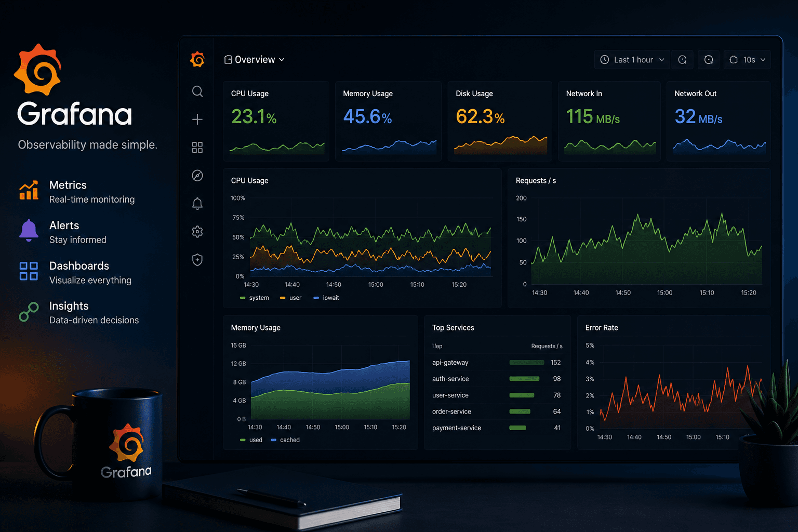Click the plus create icon in sidebar
Image resolution: width=798 pixels, height=532 pixels.
pyautogui.click(x=197, y=119)
